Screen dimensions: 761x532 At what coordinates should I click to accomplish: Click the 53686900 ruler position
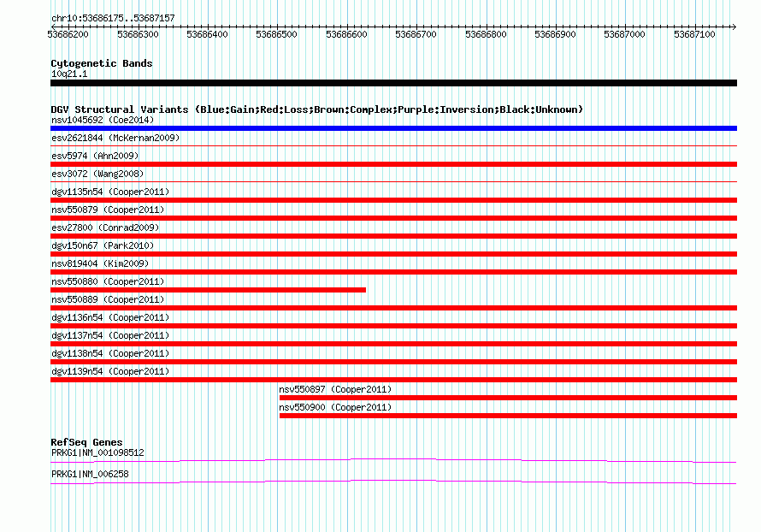555,34
